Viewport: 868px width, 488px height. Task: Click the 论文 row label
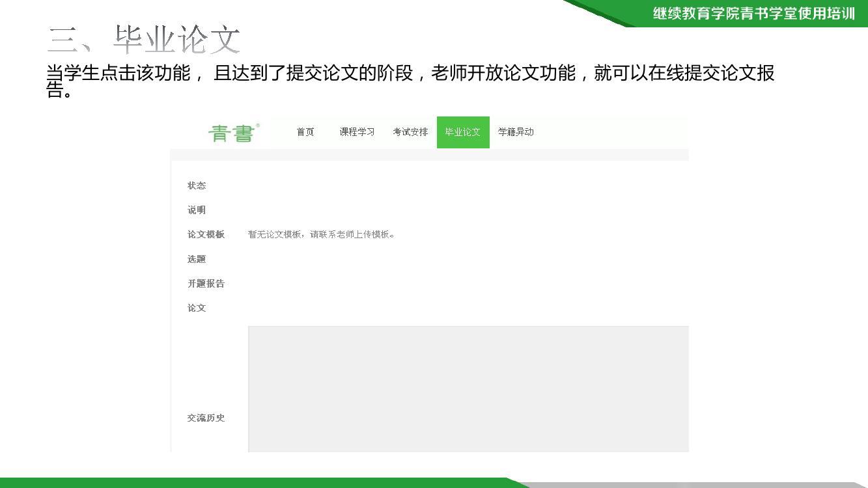pos(197,308)
